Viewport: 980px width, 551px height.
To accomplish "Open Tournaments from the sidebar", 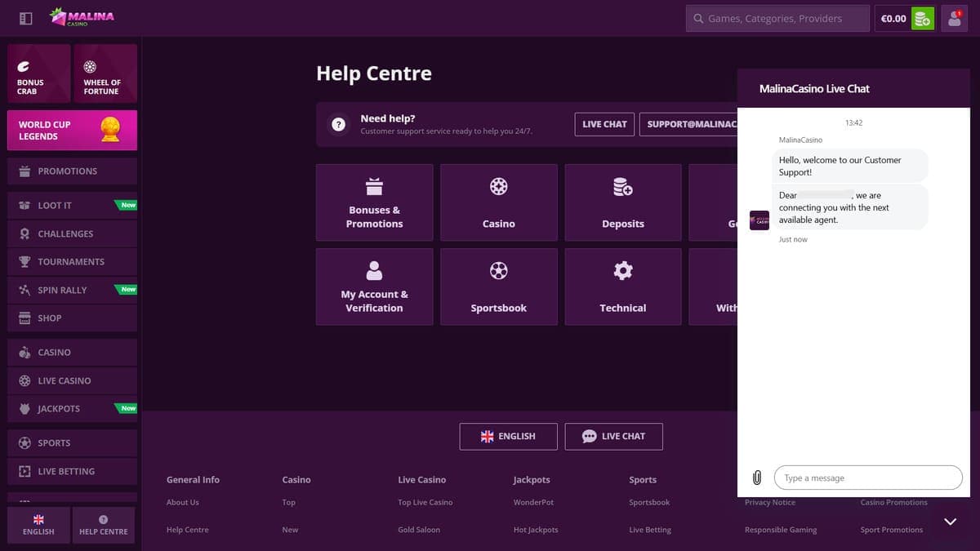I will (x=72, y=262).
